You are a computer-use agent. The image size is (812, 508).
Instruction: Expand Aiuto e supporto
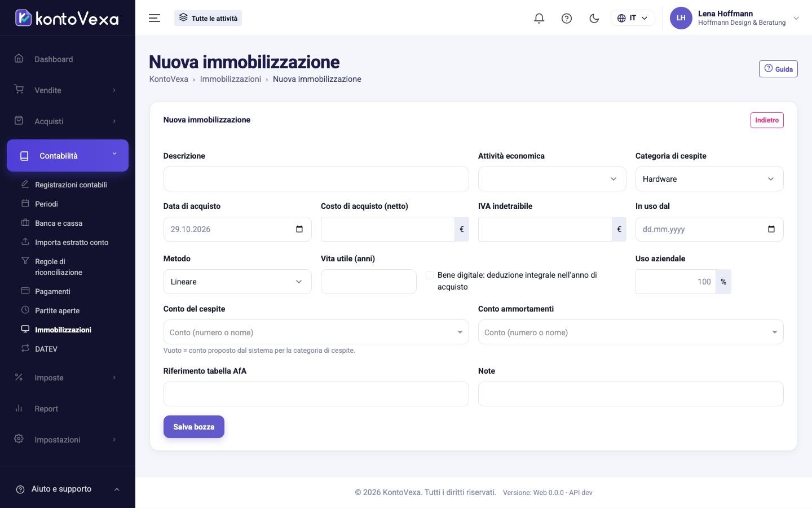[x=68, y=489]
